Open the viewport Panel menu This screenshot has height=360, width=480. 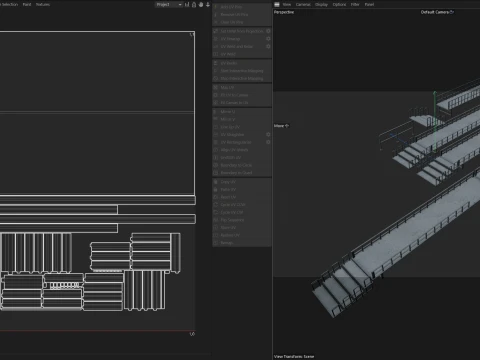(369, 4)
